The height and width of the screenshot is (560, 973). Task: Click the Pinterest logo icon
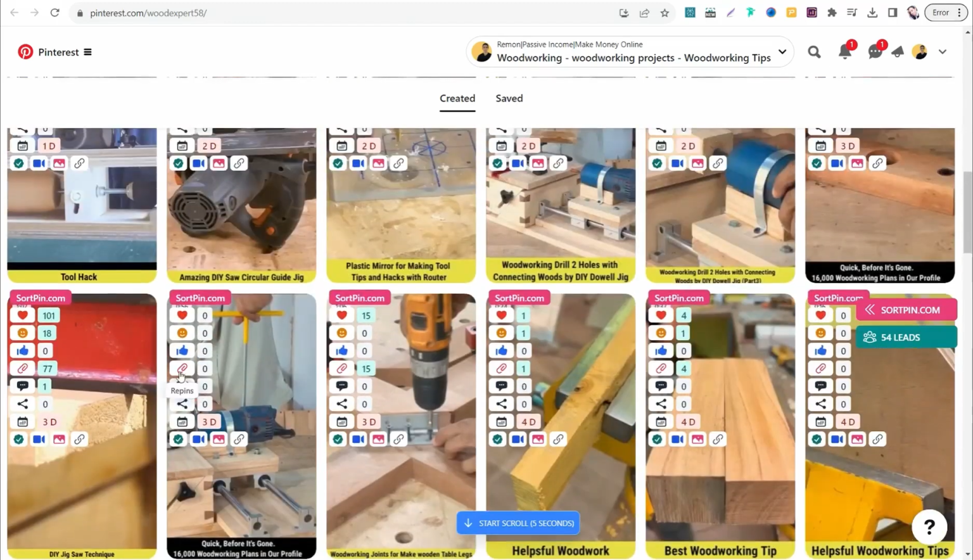tap(25, 52)
